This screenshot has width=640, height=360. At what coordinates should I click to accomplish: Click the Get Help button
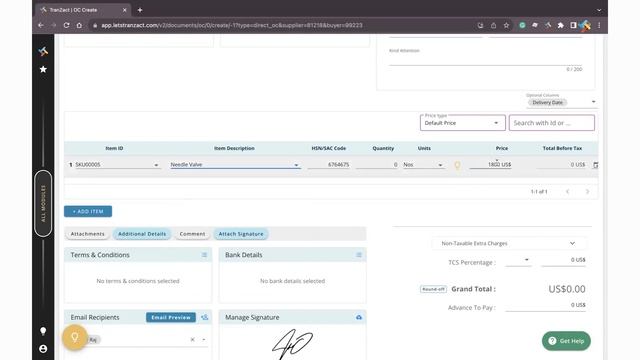(x=566, y=341)
